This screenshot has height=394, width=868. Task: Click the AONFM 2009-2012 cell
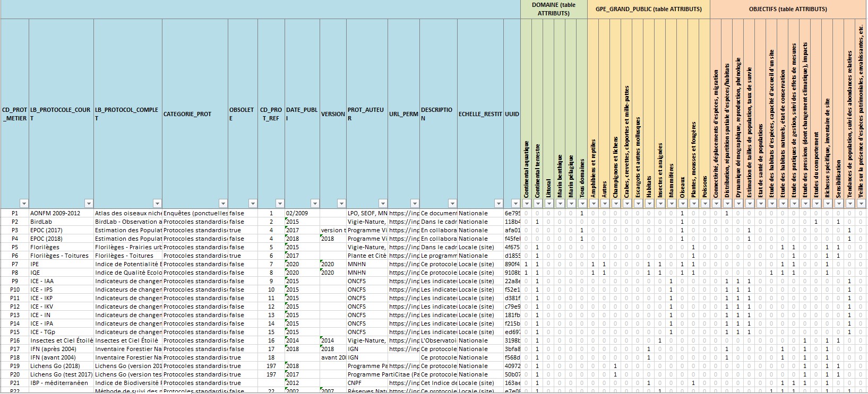[x=61, y=213]
